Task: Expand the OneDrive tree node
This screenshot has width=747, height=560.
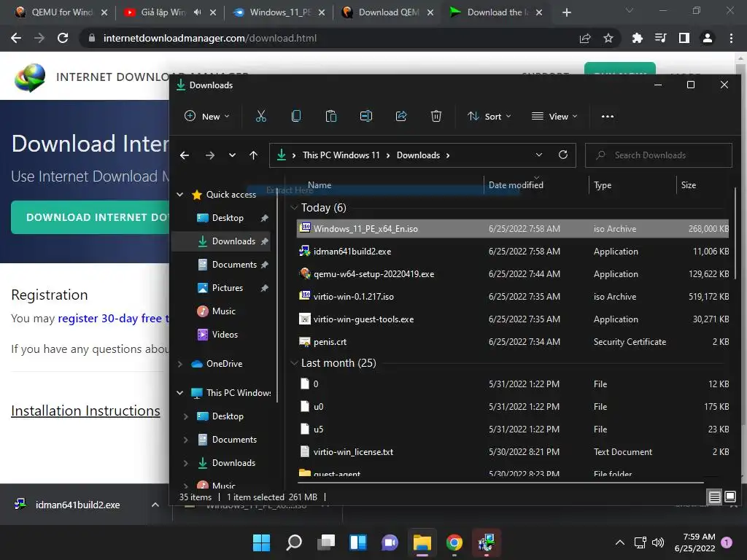Action: tap(180, 364)
